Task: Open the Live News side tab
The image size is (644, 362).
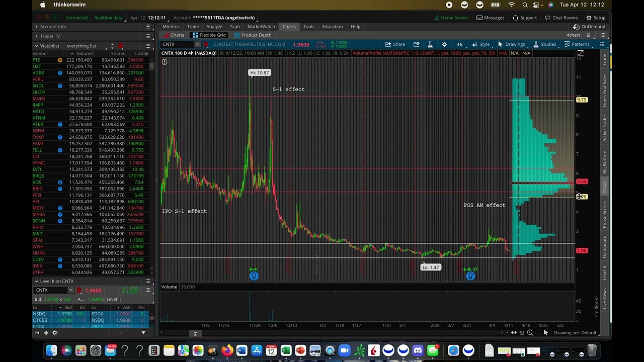Action: click(605, 299)
